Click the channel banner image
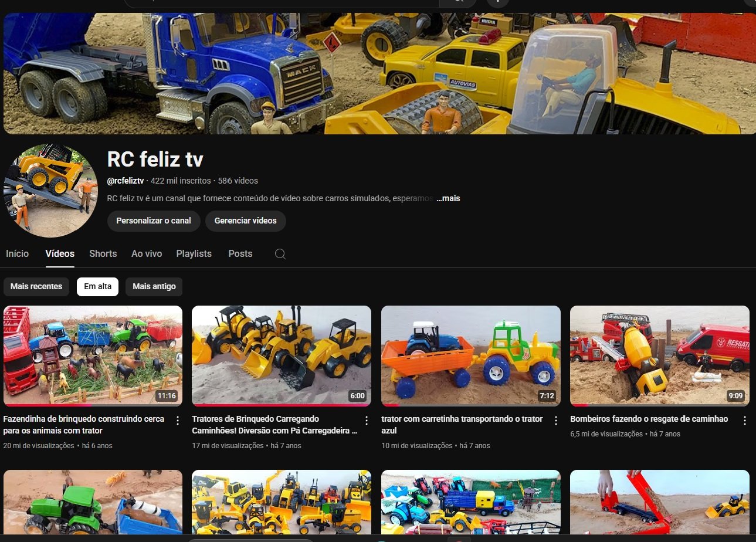Screen dimensions: 756x542 tap(379, 73)
